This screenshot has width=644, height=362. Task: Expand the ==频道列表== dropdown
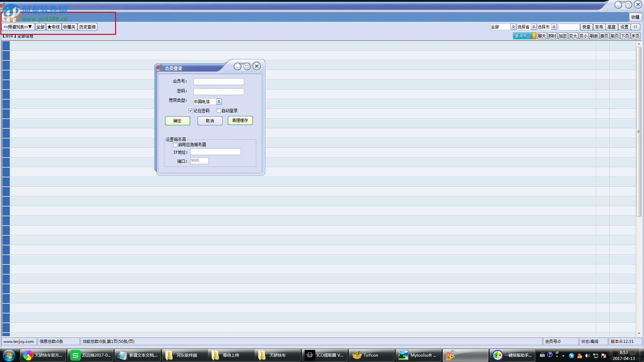point(18,27)
